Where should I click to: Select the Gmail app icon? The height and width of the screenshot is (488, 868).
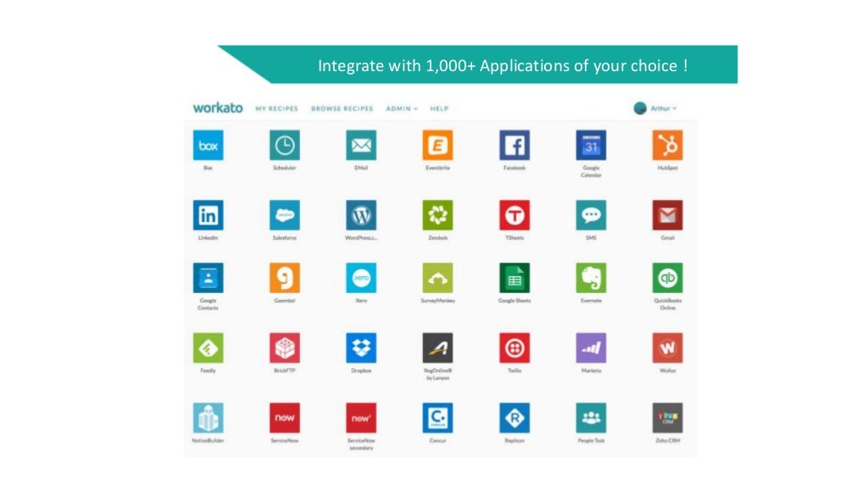(x=667, y=214)
